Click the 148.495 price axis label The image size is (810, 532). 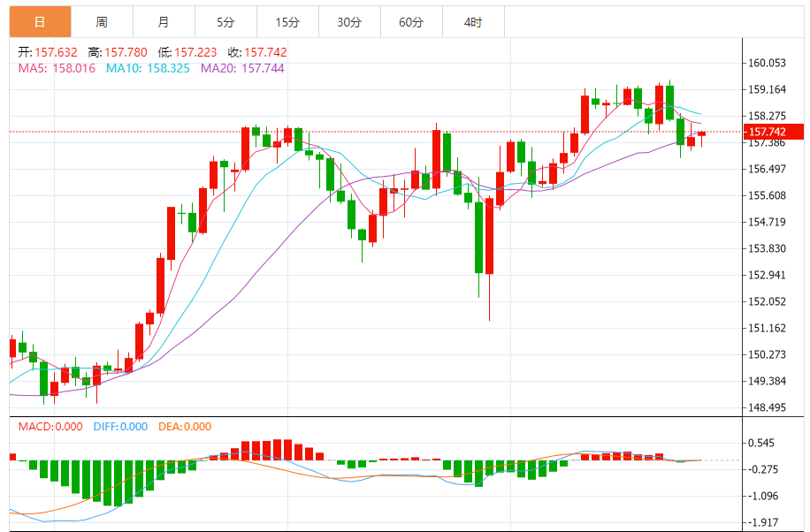pos(768,407)
